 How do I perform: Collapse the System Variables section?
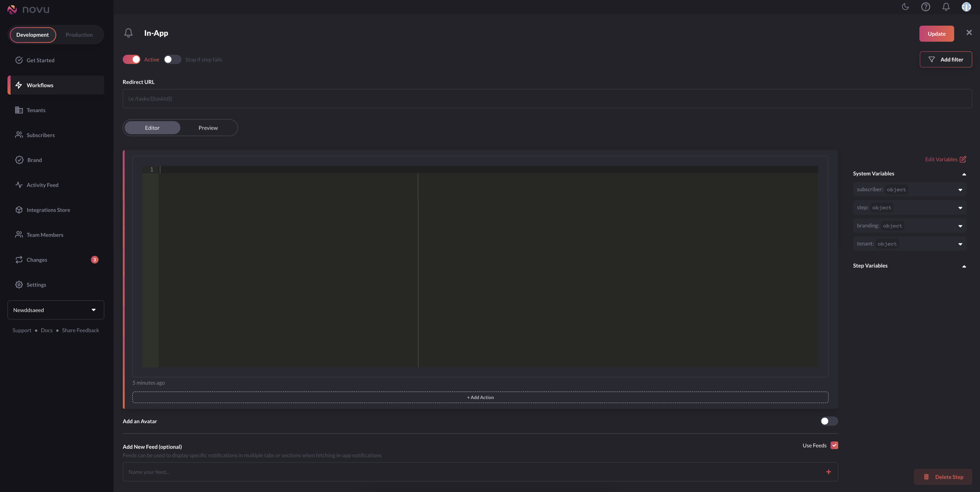pos(964,174)
